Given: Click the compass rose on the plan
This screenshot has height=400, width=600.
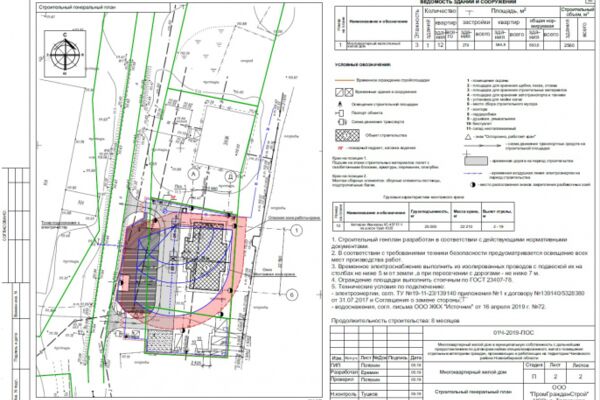Looking at the screenshot, I should (x=65, y=54).
